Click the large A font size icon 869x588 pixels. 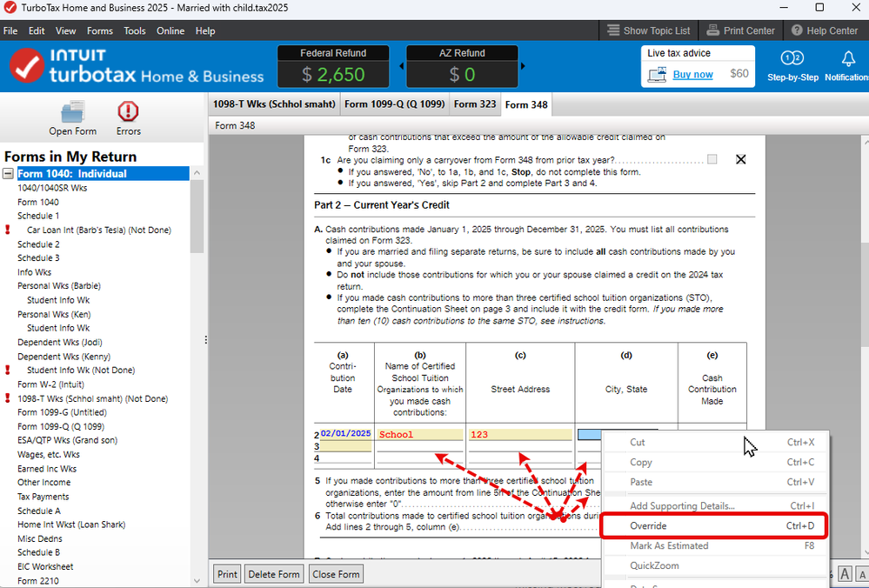click(845, 574)
